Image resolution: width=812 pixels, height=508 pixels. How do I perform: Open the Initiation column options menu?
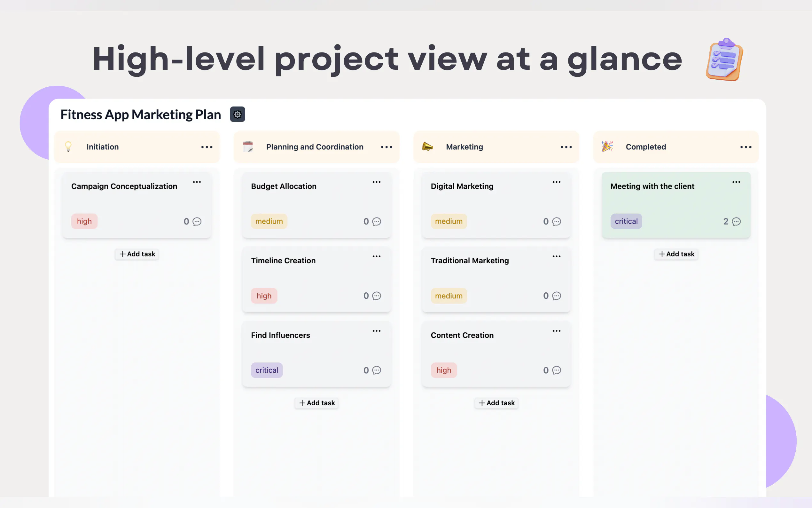[207, 147]
